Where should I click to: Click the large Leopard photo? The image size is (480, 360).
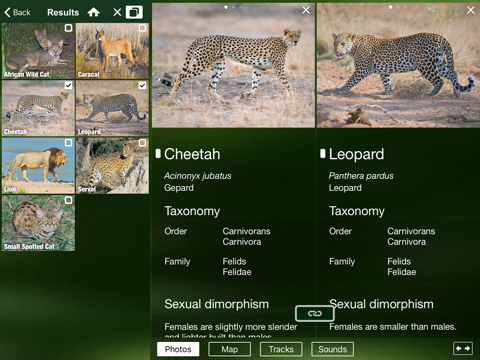pos(398,65)
